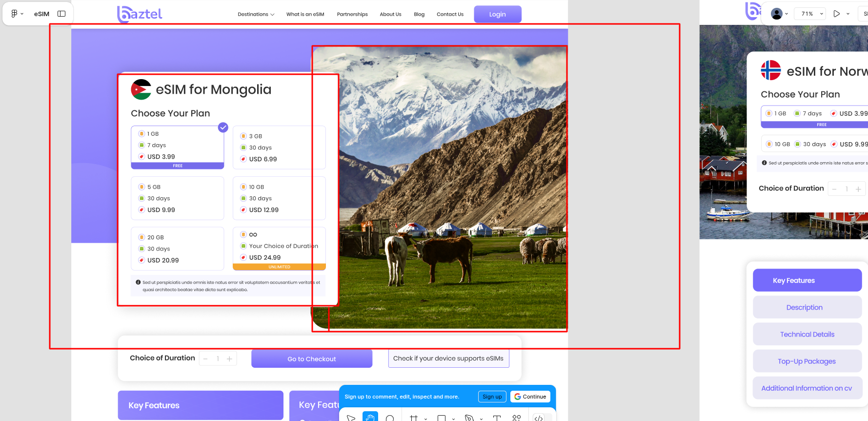The width and height of the screenshot is (868, 421).
Task: Expand the user avatar dropdown
Action: (x=779, y=14)
